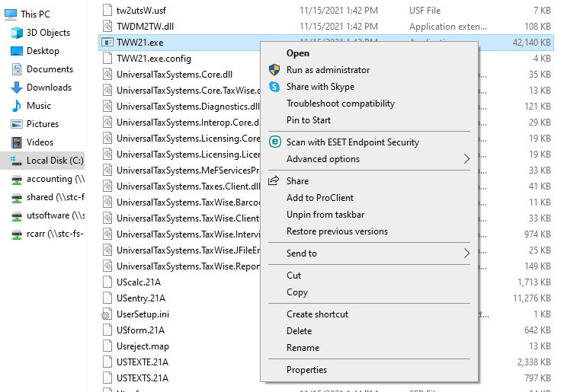Select the USentry.21A file name
This screenshot has height=392, width=567.
(x=141, y=298)
